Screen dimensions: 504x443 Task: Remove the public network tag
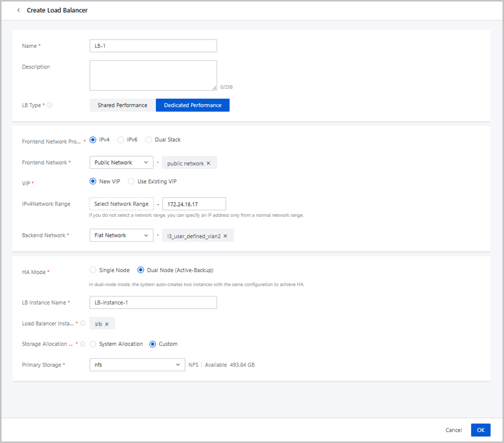(208, 163)
